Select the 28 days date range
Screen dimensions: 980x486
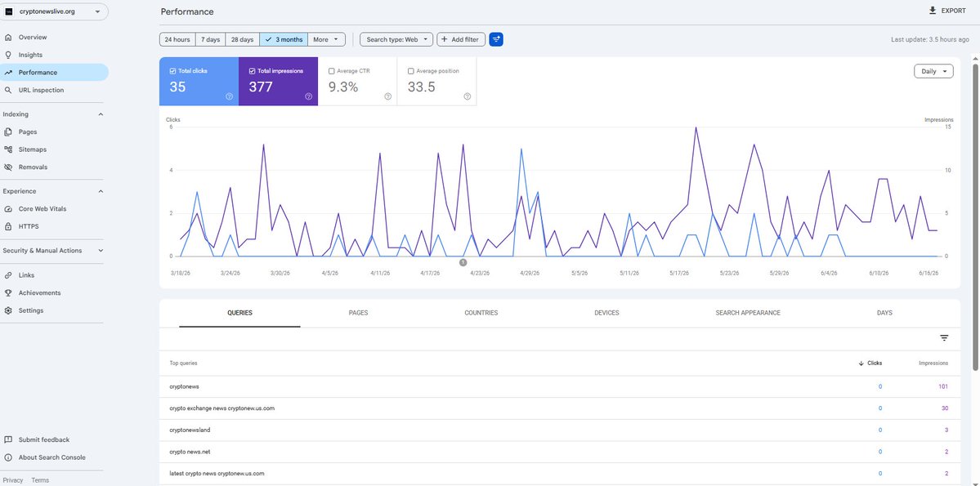coord(243,39)
